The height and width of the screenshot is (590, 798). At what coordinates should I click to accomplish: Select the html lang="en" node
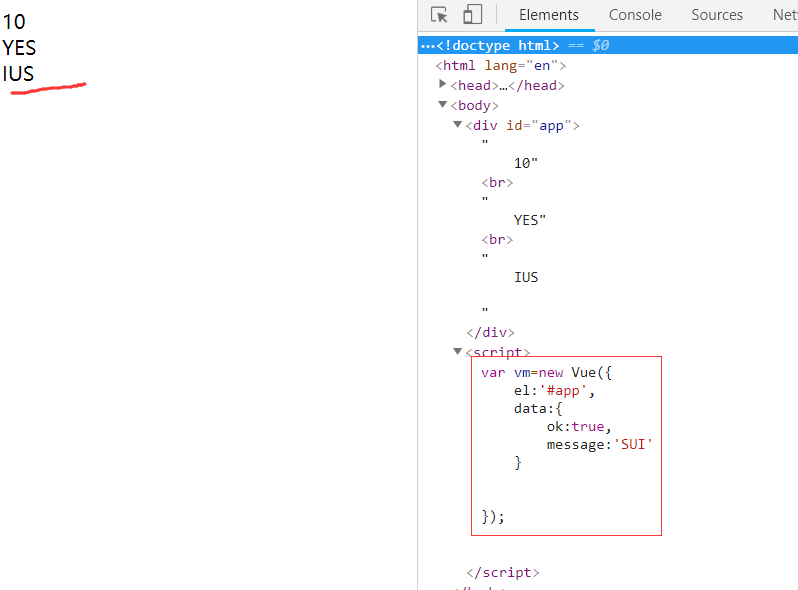(500, 65)
